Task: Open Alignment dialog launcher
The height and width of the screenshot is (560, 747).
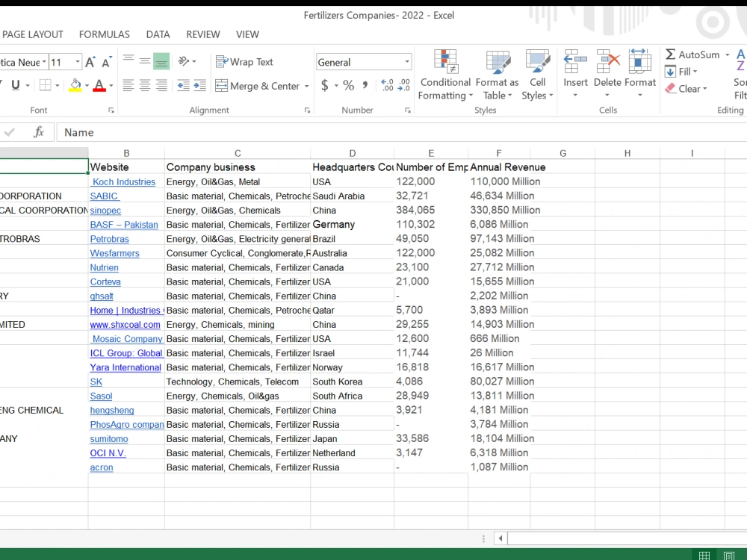Action: pos(307,110)
